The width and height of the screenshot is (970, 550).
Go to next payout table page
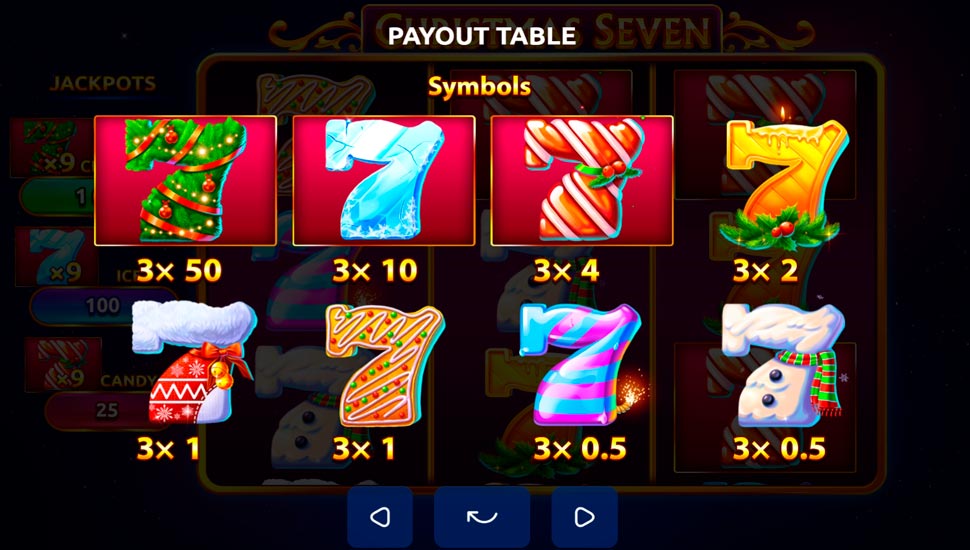pyautogui.click(x=584, y=517)
